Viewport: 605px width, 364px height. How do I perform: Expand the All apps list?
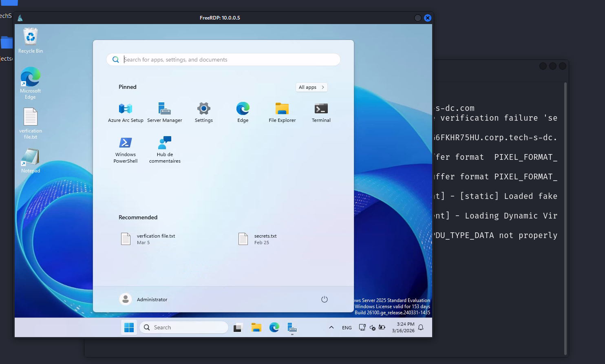tap(311, 87)
